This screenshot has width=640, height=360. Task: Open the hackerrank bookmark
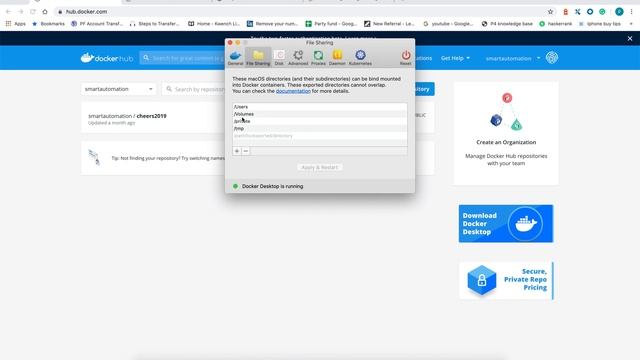pos(556,24)
